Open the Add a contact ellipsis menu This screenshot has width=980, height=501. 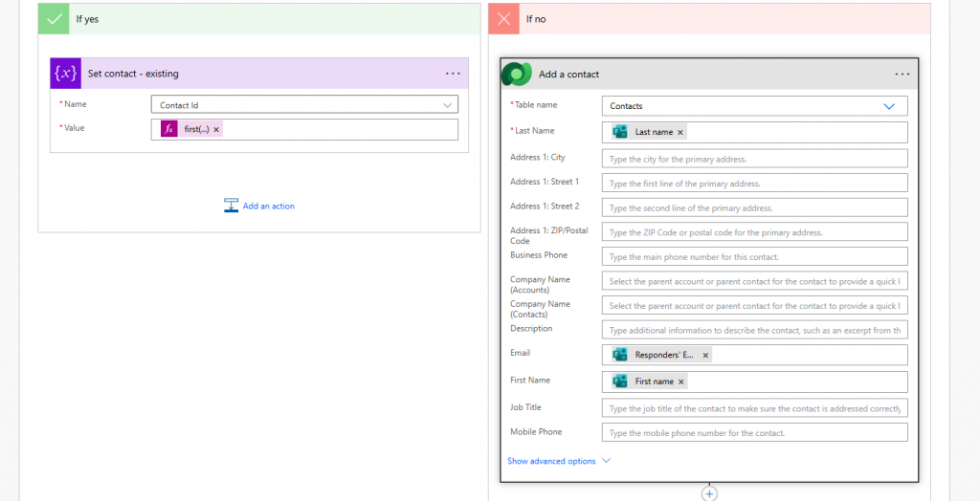(902, 74)
